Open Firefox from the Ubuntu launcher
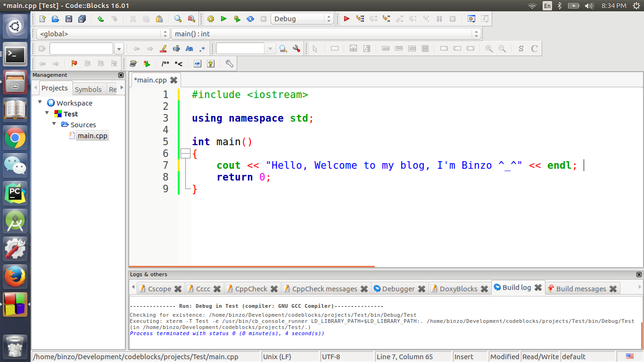 click(x=15, y=276)
